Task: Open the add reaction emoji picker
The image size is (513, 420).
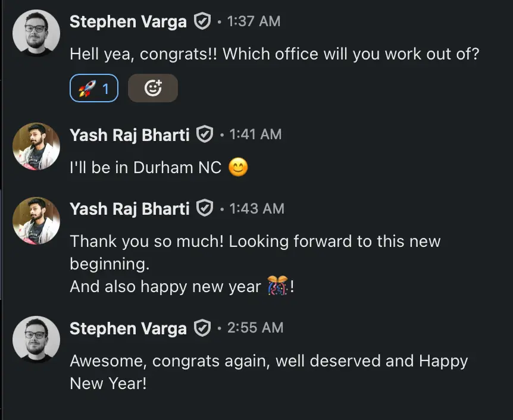Action: [x=153, y=89]
